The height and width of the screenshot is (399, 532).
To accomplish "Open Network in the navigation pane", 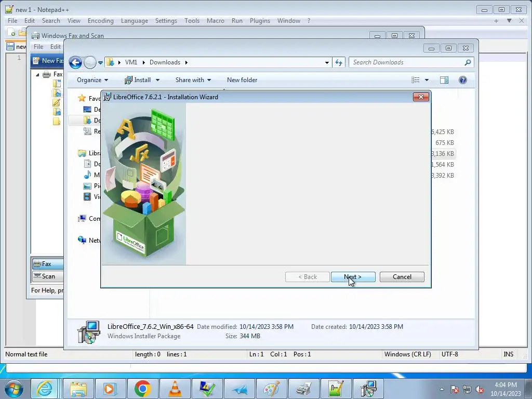I will [x=89, y=240].
